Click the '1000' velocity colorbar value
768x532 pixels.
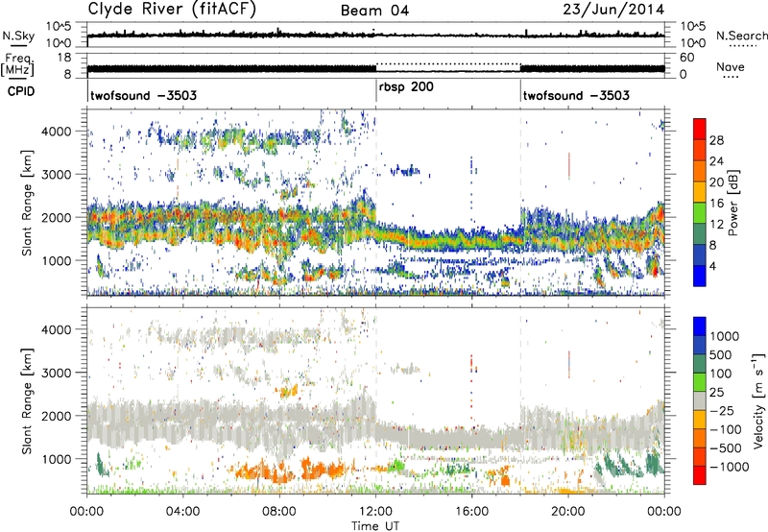pos(724,336)
